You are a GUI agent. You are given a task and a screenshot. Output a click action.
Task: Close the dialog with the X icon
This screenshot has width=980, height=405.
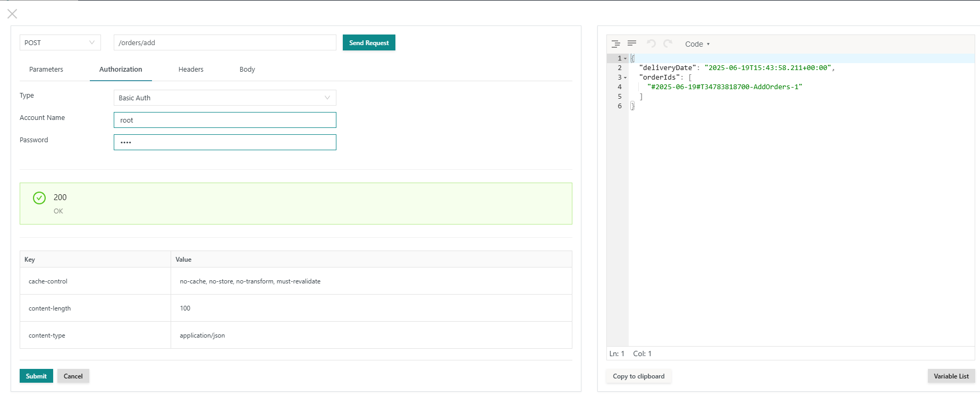(12, 14)
